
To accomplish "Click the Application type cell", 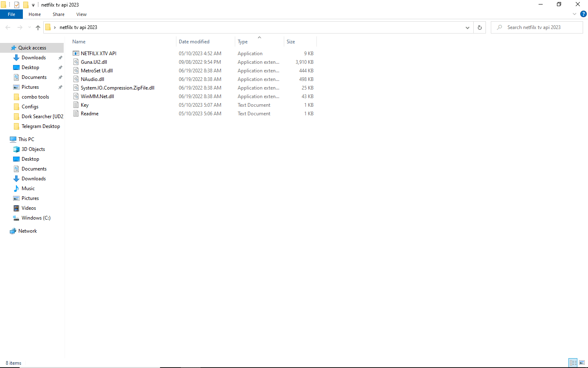I will [250, 54].
